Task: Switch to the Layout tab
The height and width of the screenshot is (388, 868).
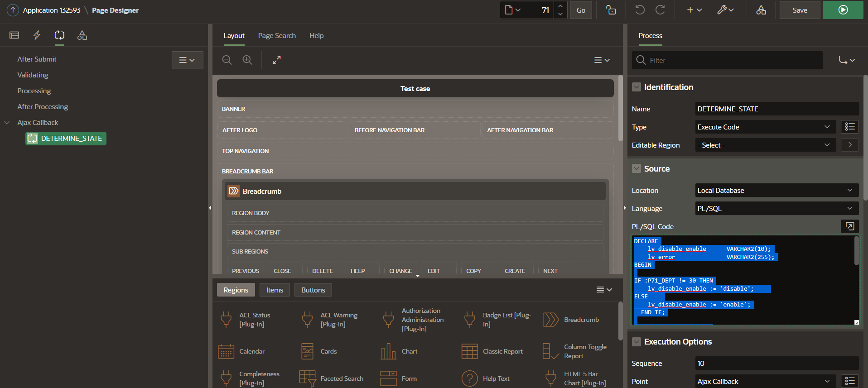Action: coord(234,35)
